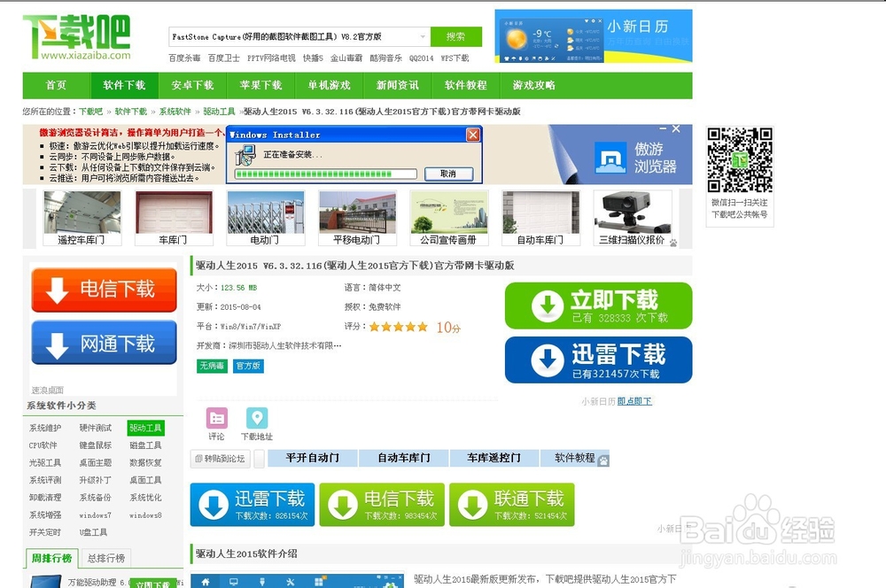This screenshot has width=886, height=588.
Task: Open the 下载地址 location pin icon
Action: point(257,418)
